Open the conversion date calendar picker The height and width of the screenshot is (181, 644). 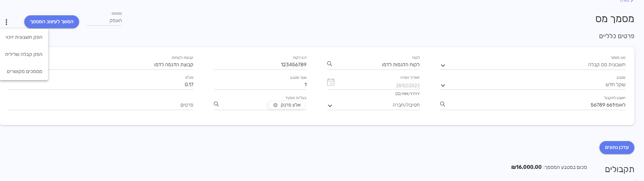(331, 82)
